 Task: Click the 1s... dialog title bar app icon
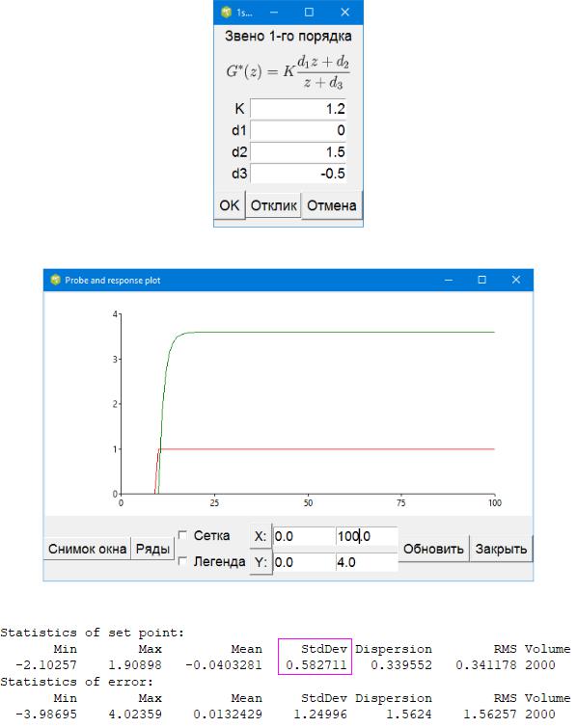click(226, 13)
